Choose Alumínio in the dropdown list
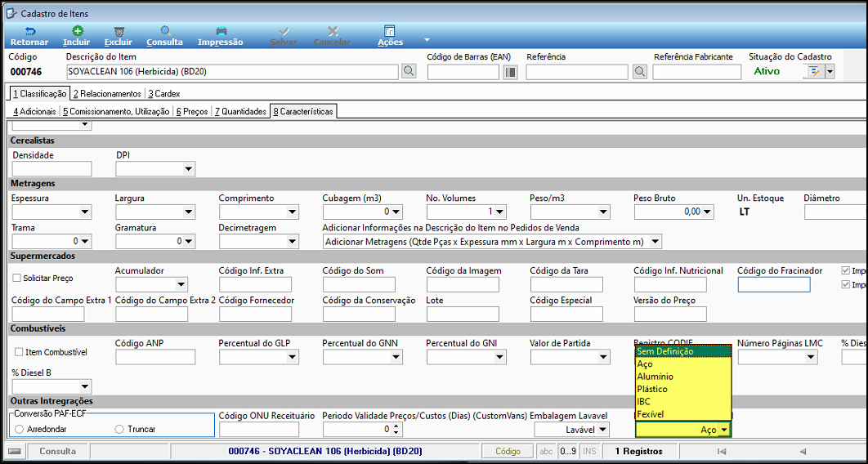Image resolution: width=868 pixels, height=464 pixels. 683,377
